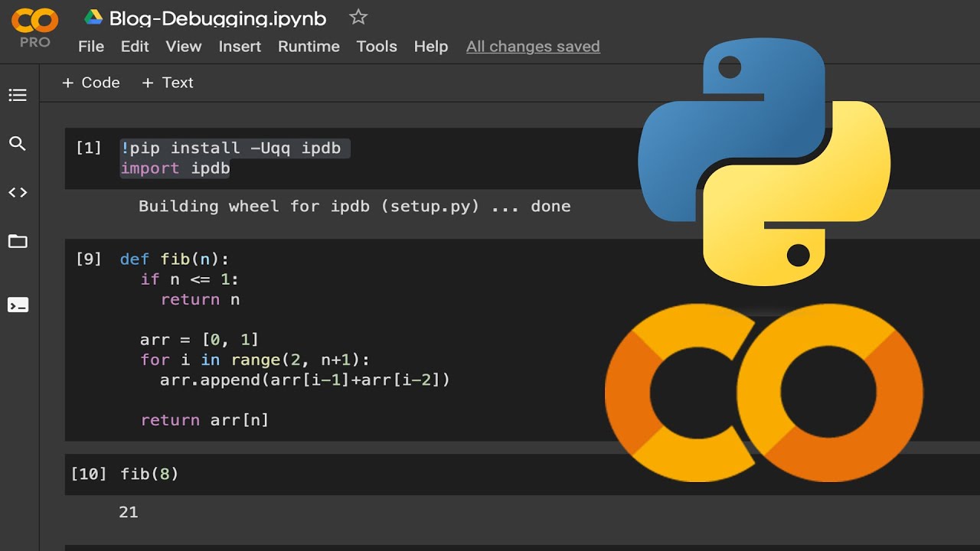Open the Runtime menu

[x=309, y=46]
